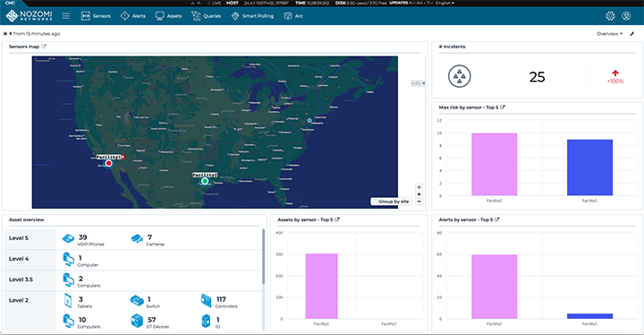Image resolution: width=644 pixels, height=335 pixels.
Task: Click the user profile icon
Action: 626,16
